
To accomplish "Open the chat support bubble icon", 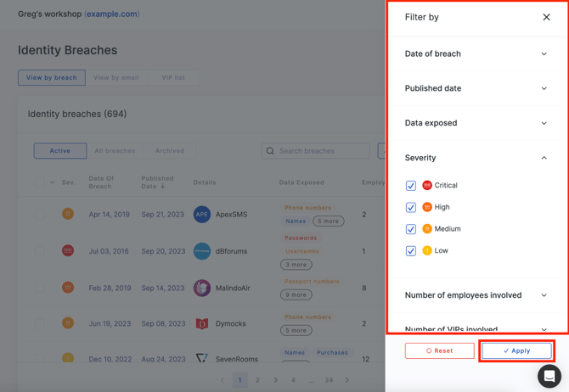I will (x=549, y=376).
